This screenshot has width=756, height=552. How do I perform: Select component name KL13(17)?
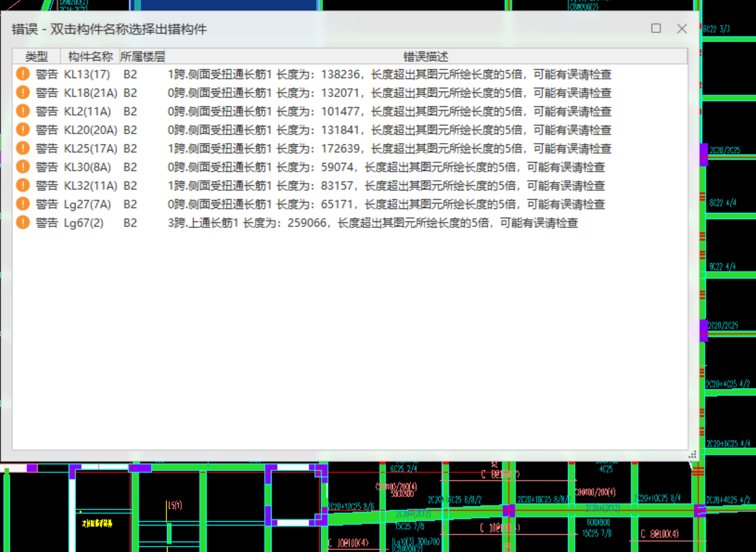[x=88, y=74]
